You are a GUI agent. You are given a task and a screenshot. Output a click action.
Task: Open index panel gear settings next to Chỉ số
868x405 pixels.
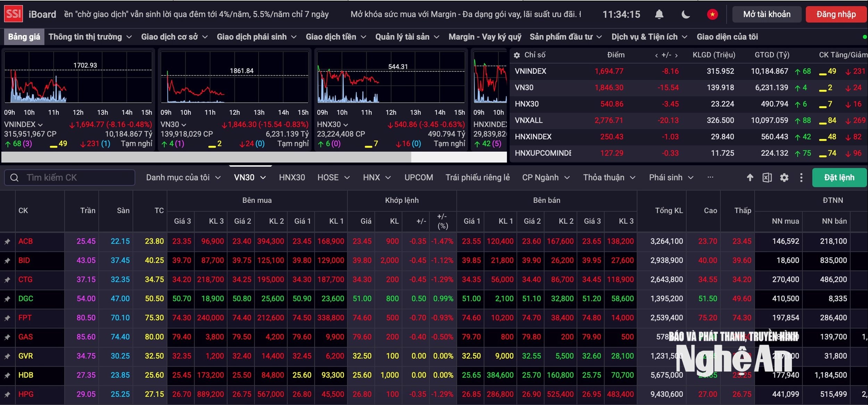coord(517,55)
